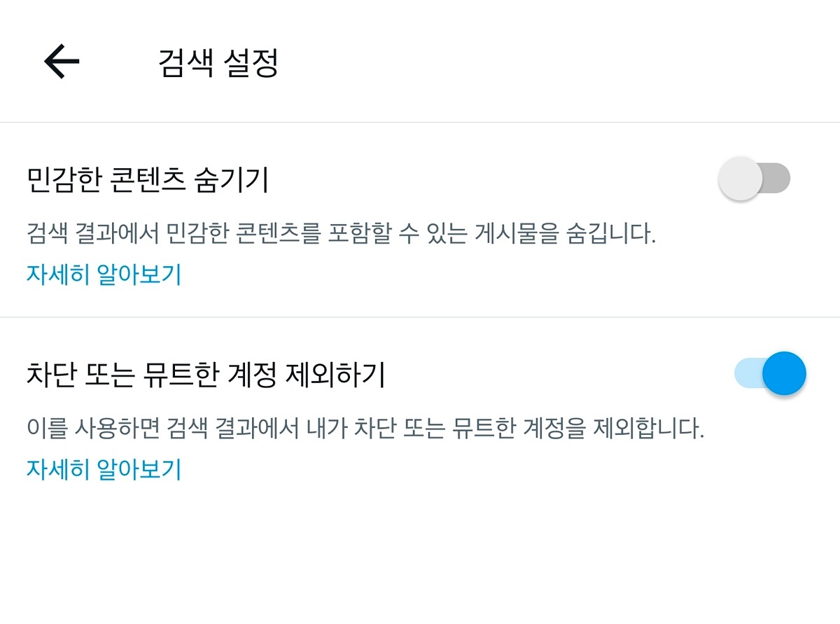Select the 검색 설정 header title
Image resolution: width=840 pixels, height=624 pixels.
click(219, 63)
